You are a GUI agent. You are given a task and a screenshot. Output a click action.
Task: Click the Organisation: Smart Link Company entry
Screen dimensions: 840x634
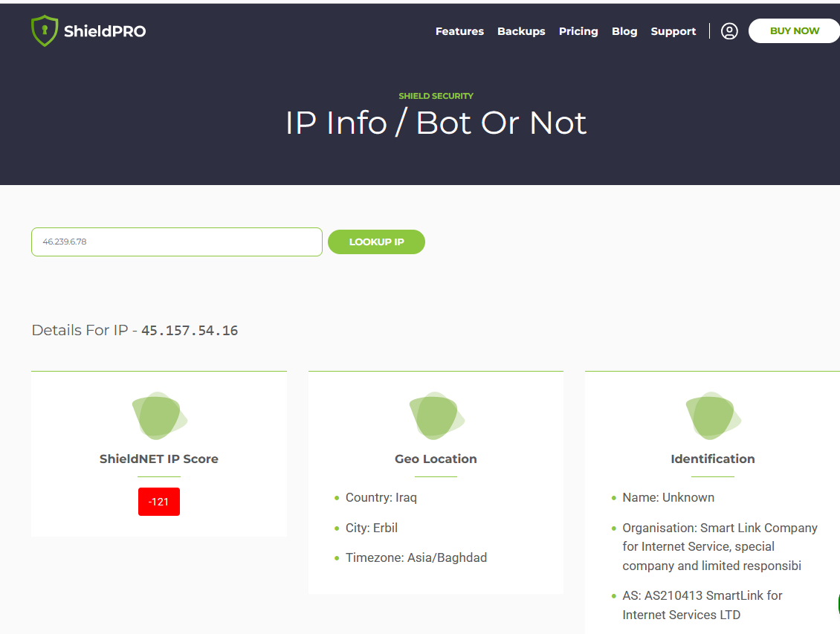pyautogui.click(x=720, y=547)
